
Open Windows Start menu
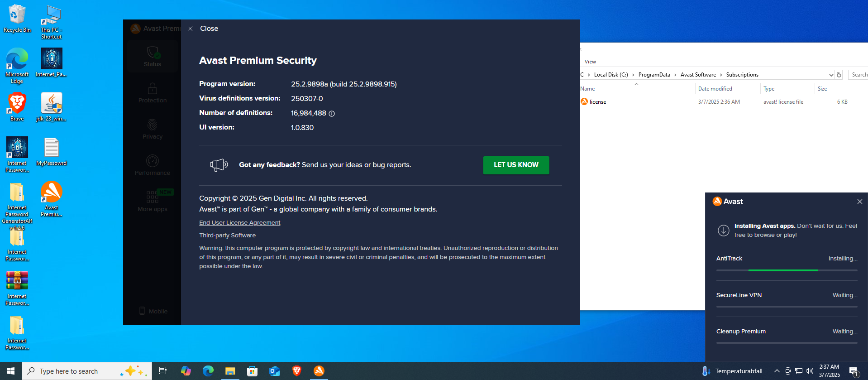click(11, 371)
